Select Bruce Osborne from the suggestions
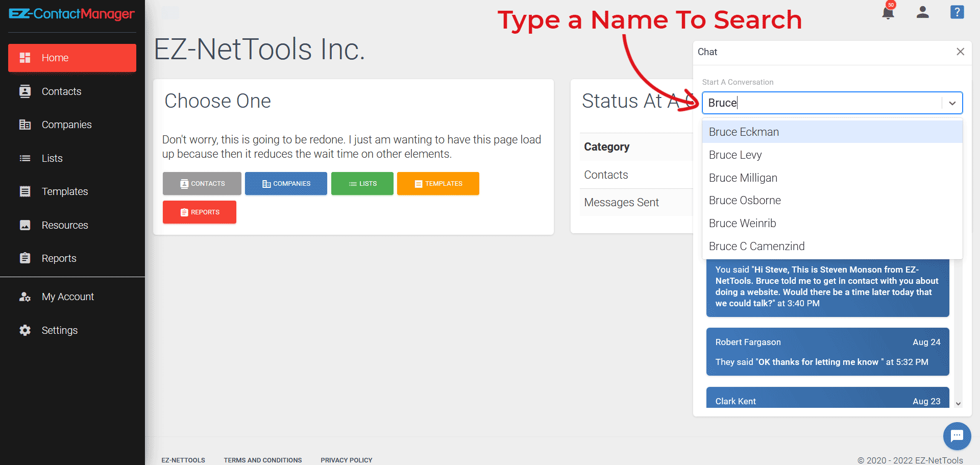 pos(832,200)
